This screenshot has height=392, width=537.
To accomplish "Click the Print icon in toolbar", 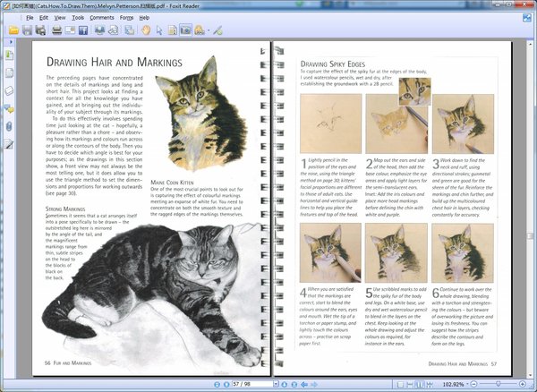I will pos(57,30).
